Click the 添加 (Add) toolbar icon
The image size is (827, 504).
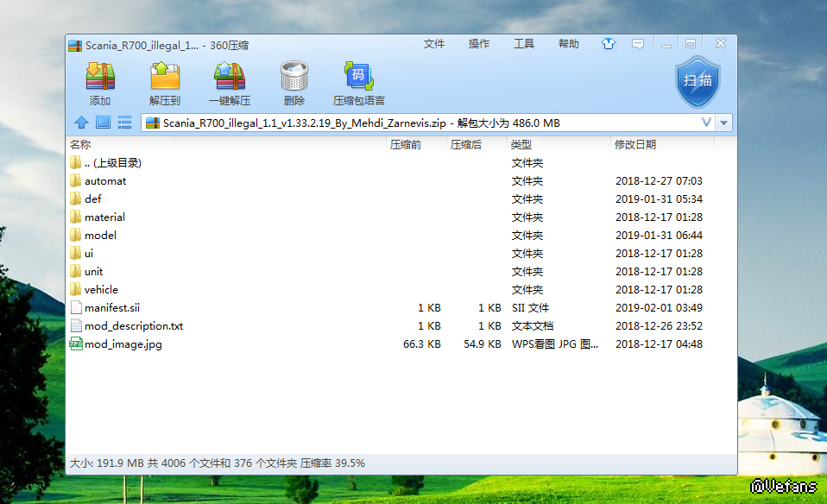100,78
